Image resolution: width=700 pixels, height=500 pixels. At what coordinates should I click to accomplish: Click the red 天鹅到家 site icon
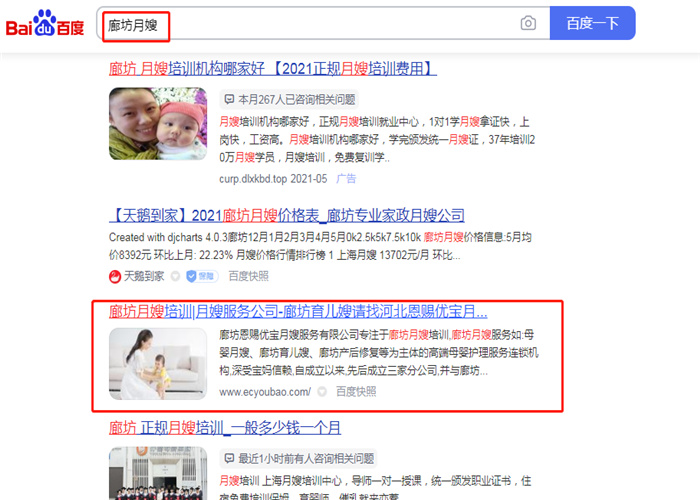click(115, 277)
